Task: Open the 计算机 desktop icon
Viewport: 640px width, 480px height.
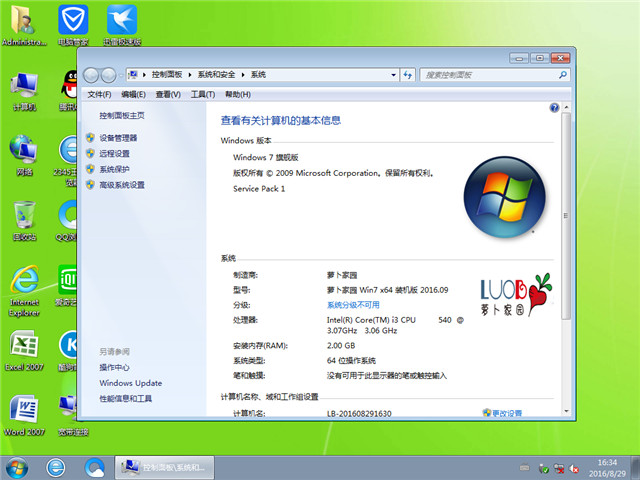Action: click(24, 91)
